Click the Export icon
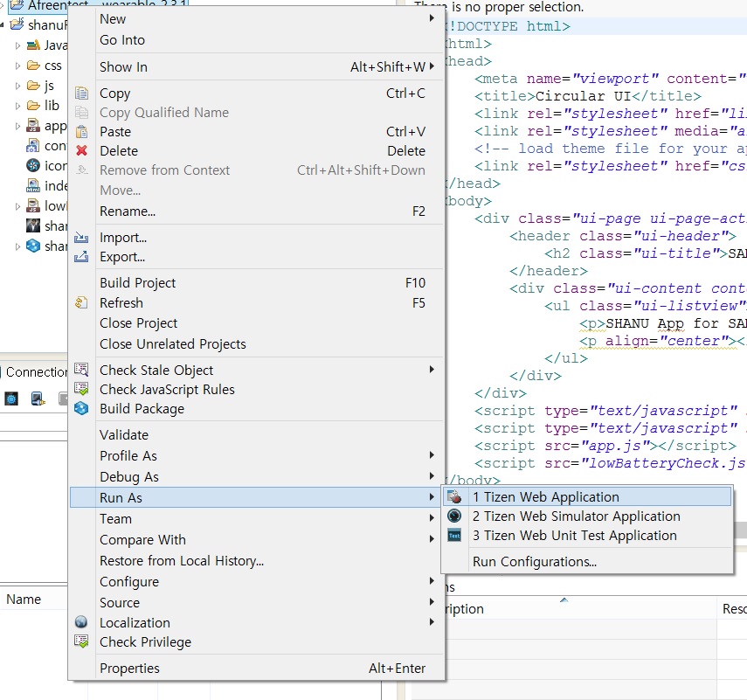The height and width of the screenshot is (700, 747). 81,256
